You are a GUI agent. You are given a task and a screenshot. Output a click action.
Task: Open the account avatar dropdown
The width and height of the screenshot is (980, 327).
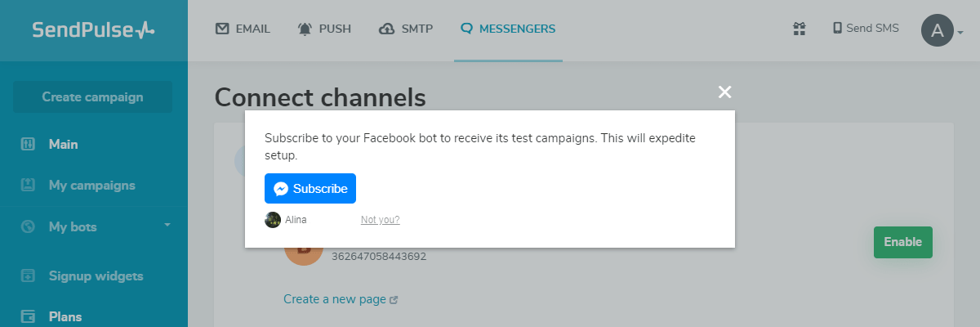coord(942,31)
